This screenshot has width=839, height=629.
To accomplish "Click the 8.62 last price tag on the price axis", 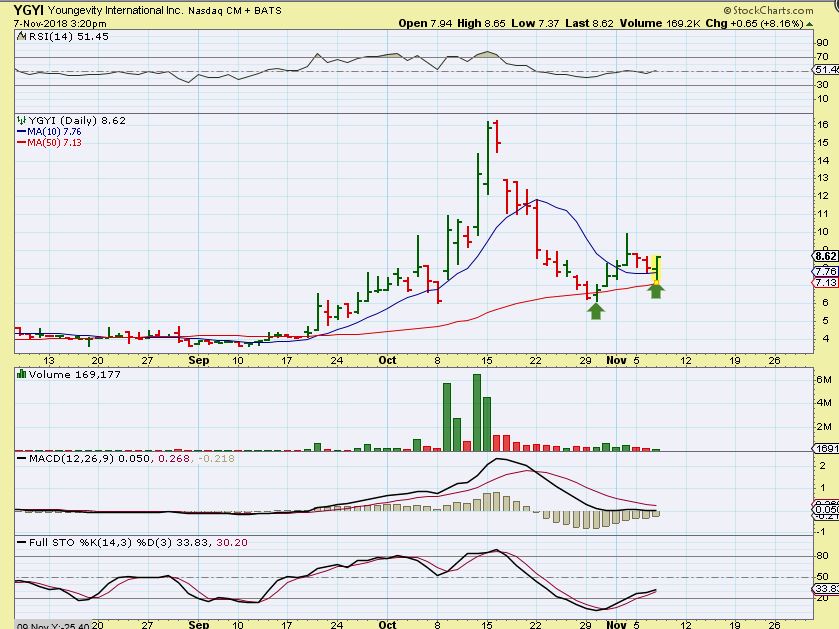I will (826, 256).
